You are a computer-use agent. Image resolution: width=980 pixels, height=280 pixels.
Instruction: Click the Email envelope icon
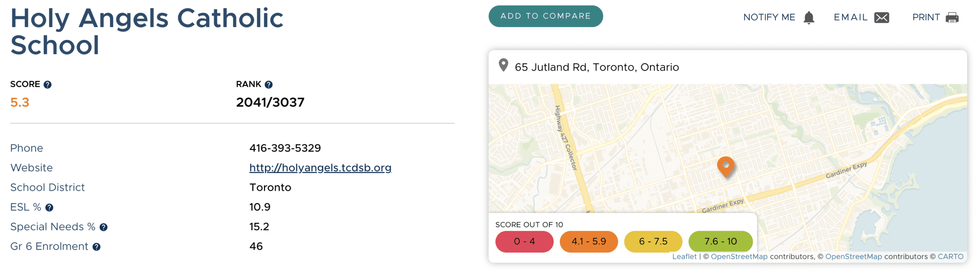882,18
